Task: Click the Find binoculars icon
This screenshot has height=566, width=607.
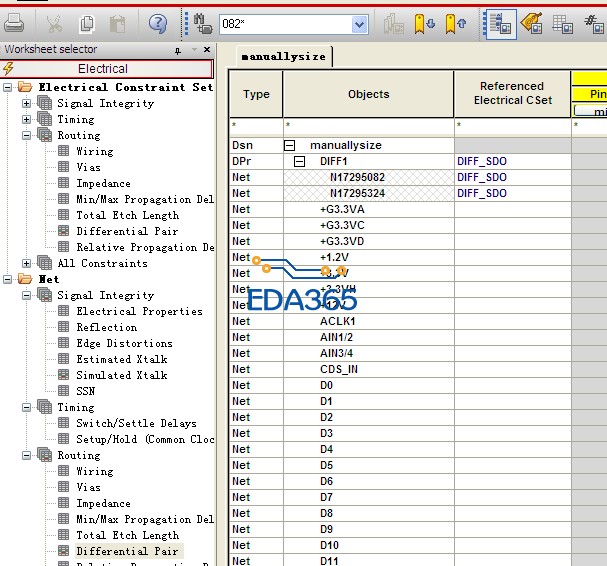Action: [x=203, y=23]
